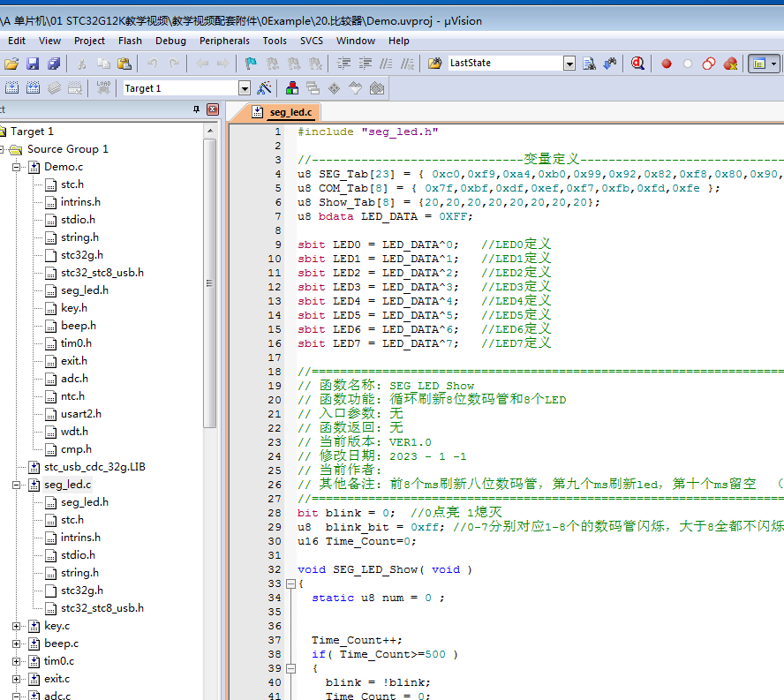This screenshot has height=700, width=784.
Task: Expand the exit.c tree node
Action: coord(17,679)
